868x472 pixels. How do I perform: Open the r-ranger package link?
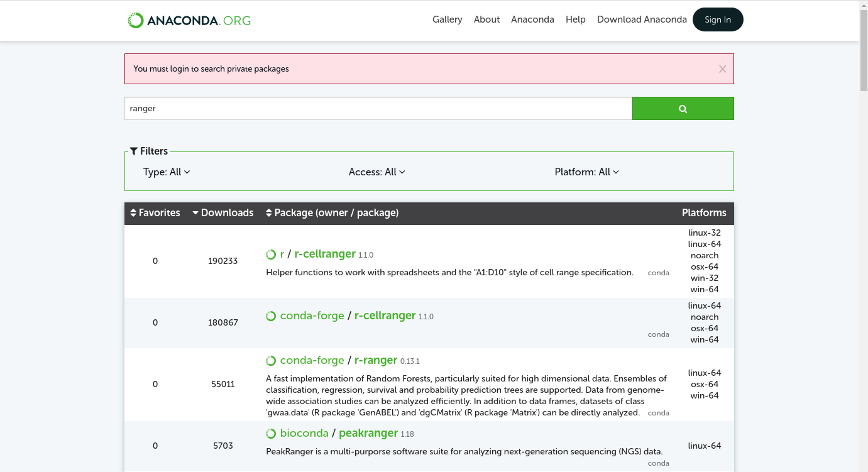click(376, 360)
